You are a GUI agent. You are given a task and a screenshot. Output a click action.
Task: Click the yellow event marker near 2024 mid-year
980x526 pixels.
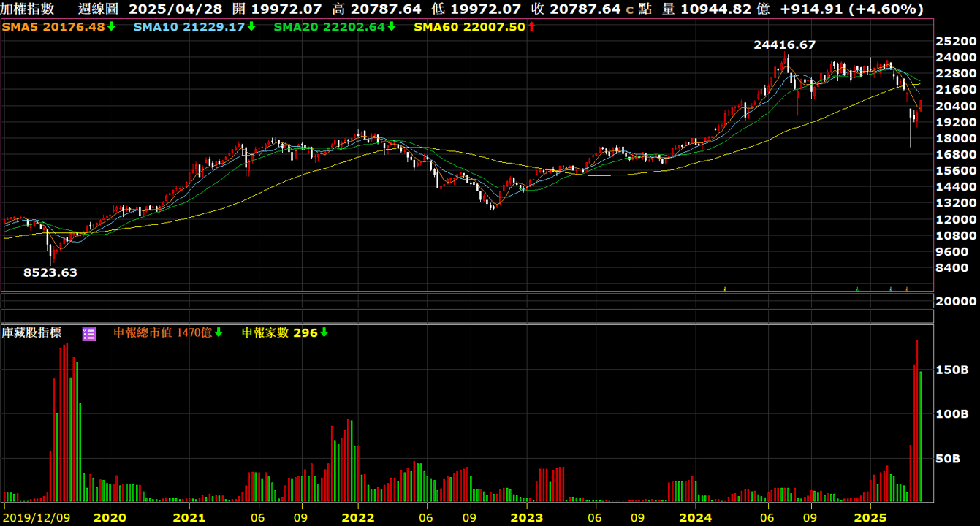(x=724, y=289)
